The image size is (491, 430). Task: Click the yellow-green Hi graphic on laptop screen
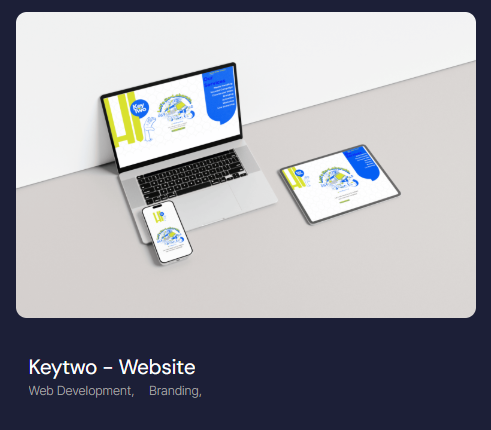[123, 120]
